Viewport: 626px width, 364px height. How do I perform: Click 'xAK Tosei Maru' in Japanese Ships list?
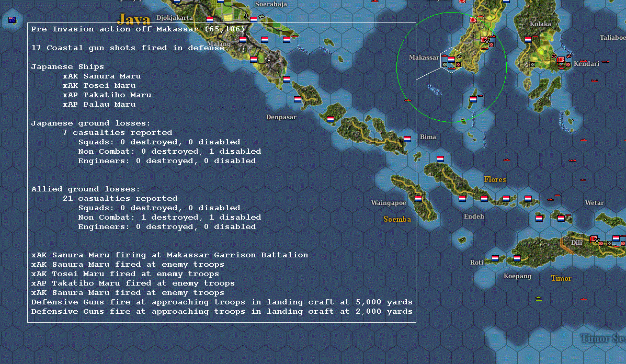(x=99, y=85)
